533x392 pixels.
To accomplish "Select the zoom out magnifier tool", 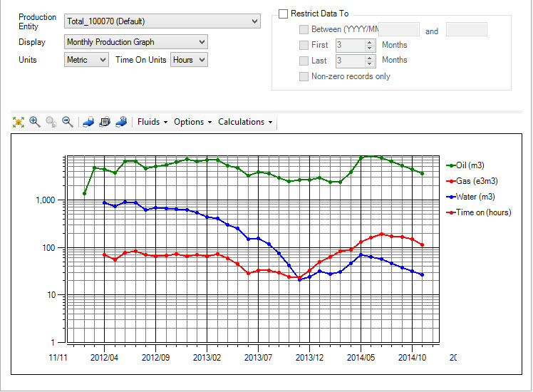I will pos(68,122).
